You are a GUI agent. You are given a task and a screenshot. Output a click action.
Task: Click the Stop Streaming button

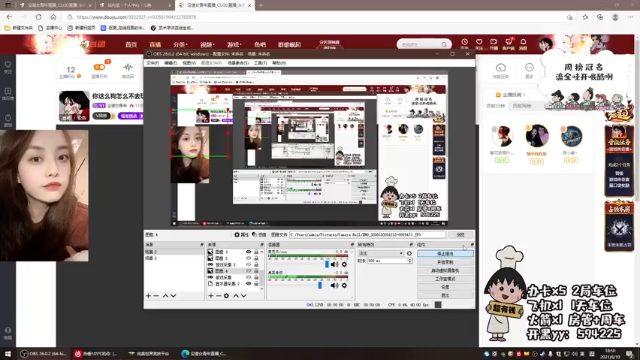(445, 254)
